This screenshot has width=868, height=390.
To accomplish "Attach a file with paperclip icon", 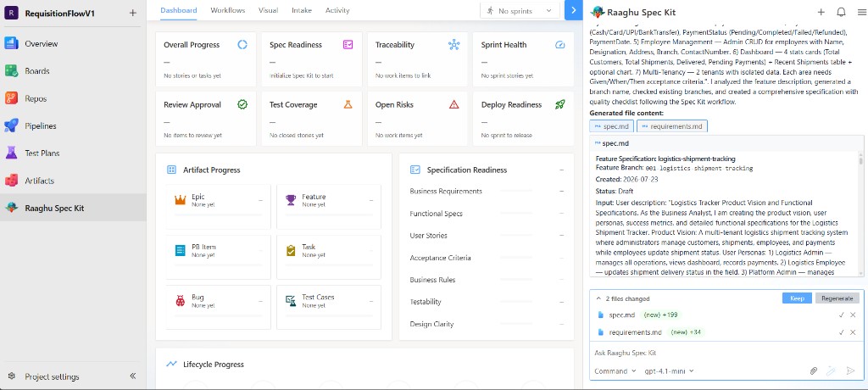I will [x=813, y=371].
